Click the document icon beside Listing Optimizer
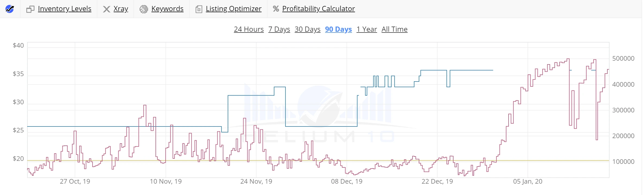644x195 pixels. [x=199, y=9]
